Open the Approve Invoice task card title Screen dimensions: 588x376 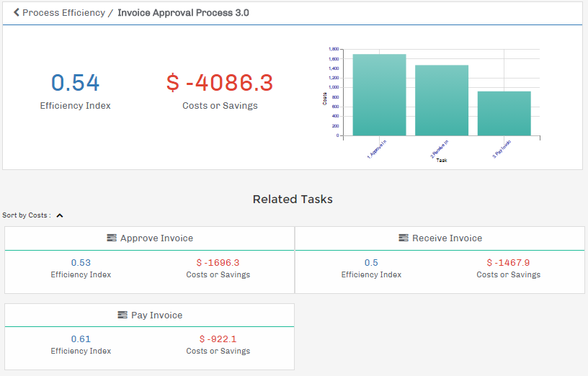pyautogui.click(x=156, y=238)
